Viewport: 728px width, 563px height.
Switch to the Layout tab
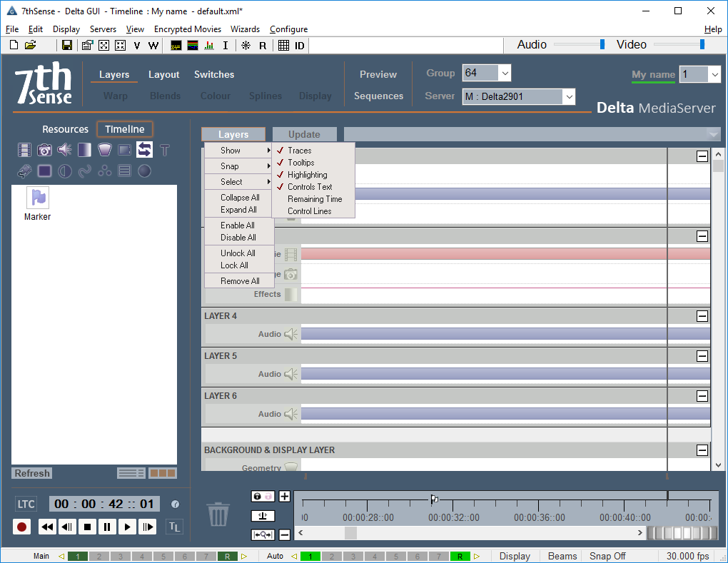click(x=163, y=75)
